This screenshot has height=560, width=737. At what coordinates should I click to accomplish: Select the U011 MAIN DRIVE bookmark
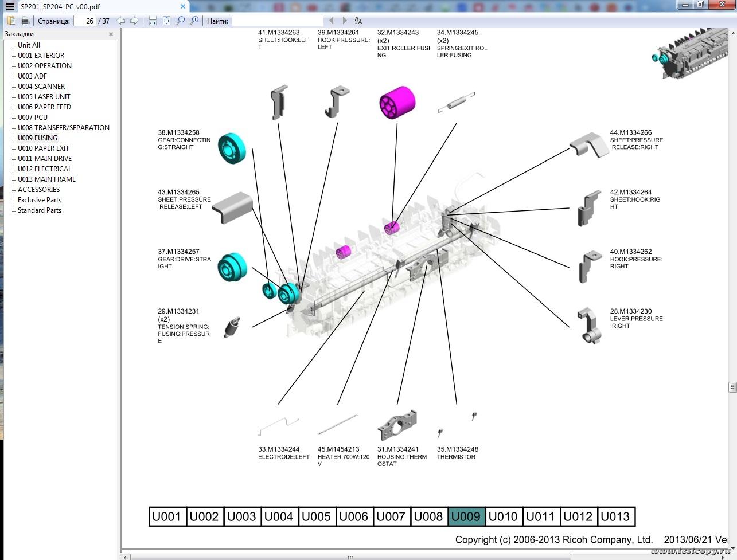click(45, 159)
